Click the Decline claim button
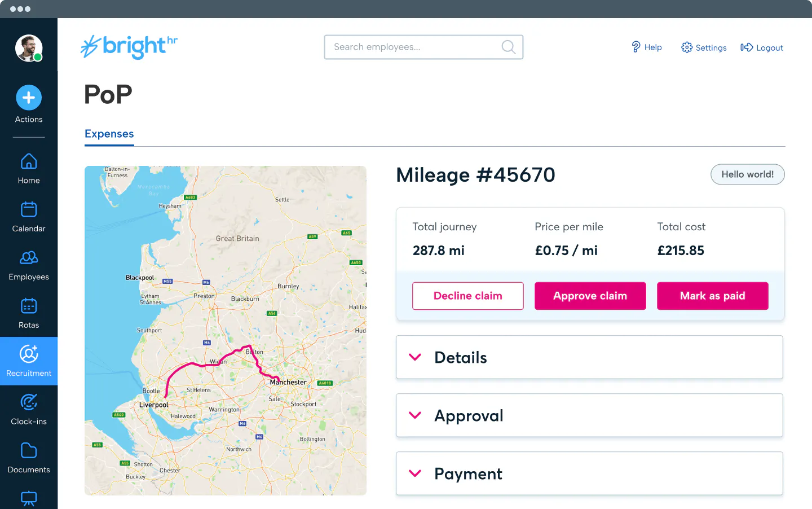This screenshot has width=812, height=509. [467, 296]
